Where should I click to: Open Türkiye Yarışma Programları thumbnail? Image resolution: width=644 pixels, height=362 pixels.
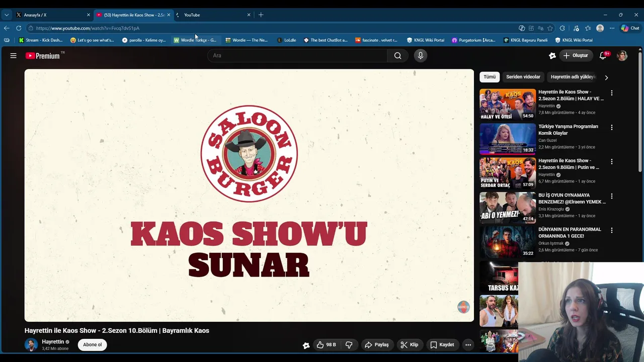[508, 139]
